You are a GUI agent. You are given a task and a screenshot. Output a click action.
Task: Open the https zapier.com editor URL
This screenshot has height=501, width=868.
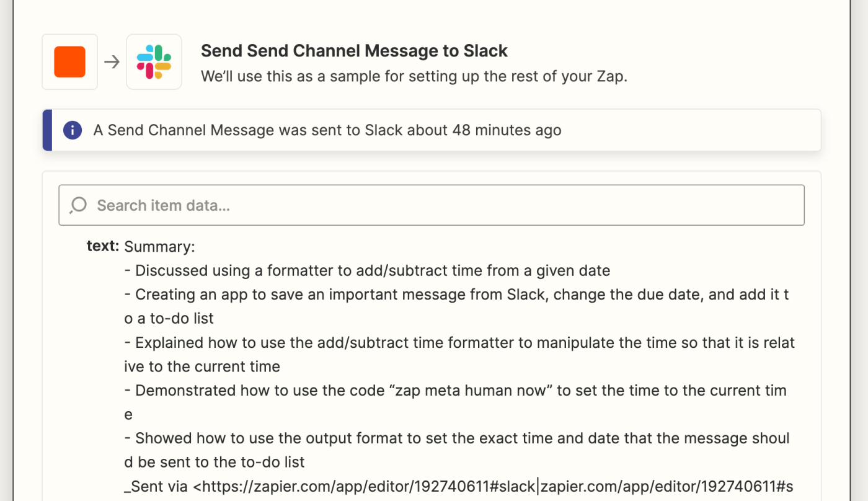click(366, 487)
